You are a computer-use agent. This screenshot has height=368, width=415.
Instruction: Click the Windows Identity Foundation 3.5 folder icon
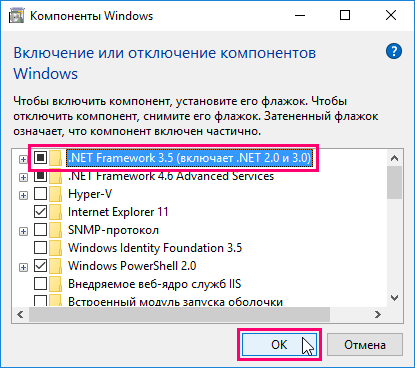tap(55, 248)
